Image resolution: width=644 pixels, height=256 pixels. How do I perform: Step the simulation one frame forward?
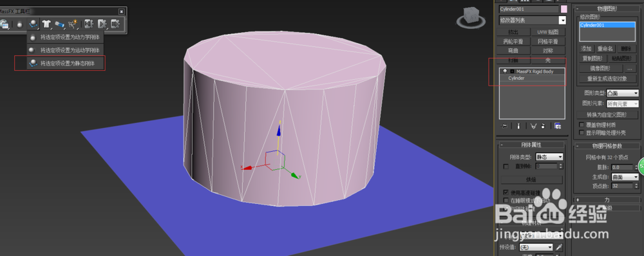tap(115, 24)
